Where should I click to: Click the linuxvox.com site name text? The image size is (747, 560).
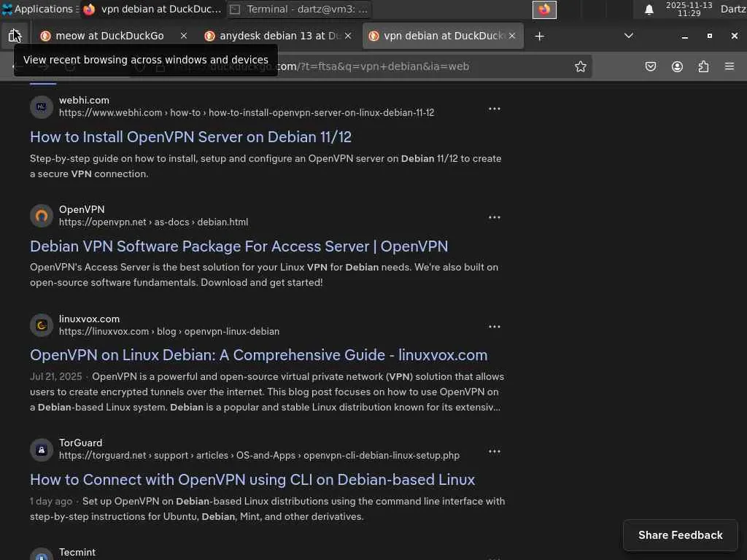[x=89, y=319]
